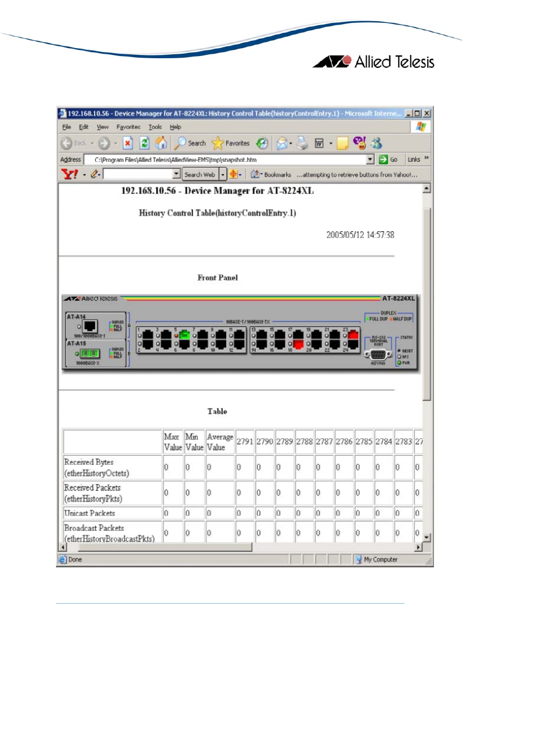The image size is (534, 756).
Task: Open the Address bar dropdown
Action: coord(370,160)
